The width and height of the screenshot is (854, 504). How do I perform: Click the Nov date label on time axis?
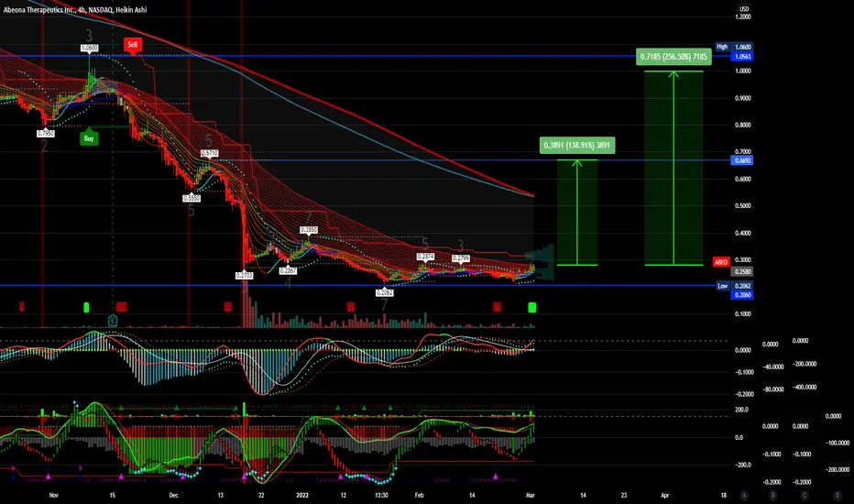point(53,495)
